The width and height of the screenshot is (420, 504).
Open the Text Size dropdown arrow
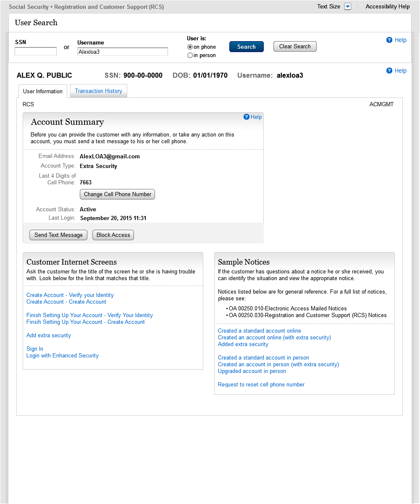coord(347,6)
